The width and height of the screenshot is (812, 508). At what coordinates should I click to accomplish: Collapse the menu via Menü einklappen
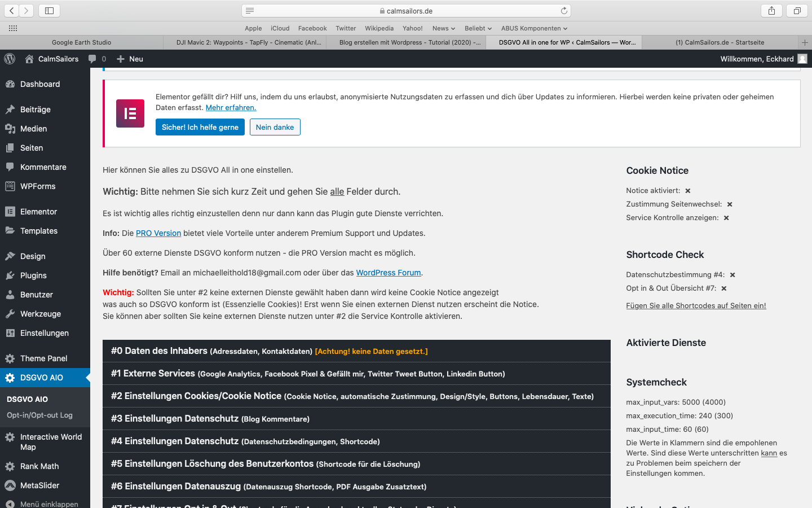coord(45,503)
